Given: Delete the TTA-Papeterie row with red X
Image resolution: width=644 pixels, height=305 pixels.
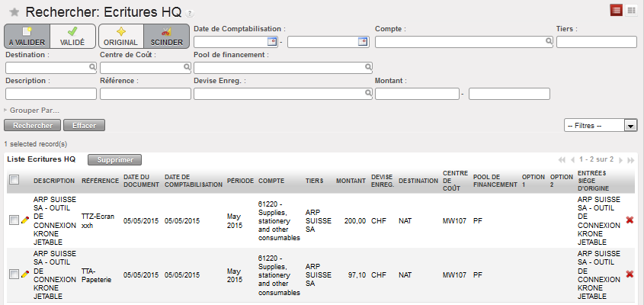Looking at the screenshot, I should click(x=630, y=274).
